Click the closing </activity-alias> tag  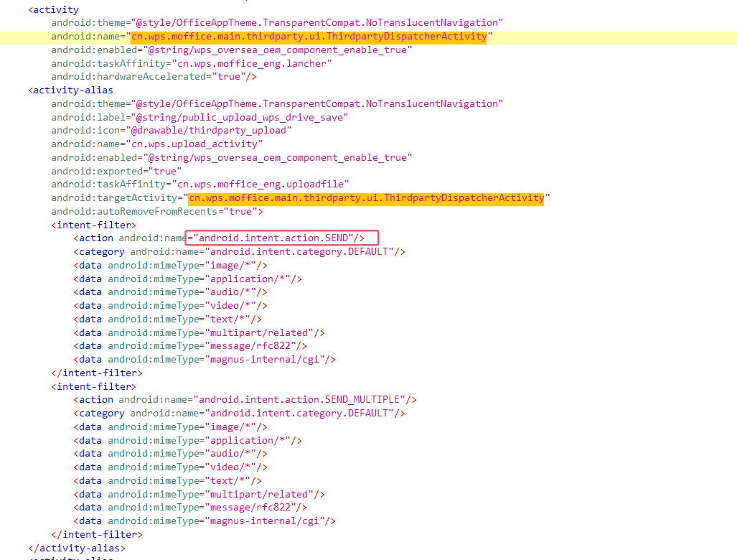(76, 548)
